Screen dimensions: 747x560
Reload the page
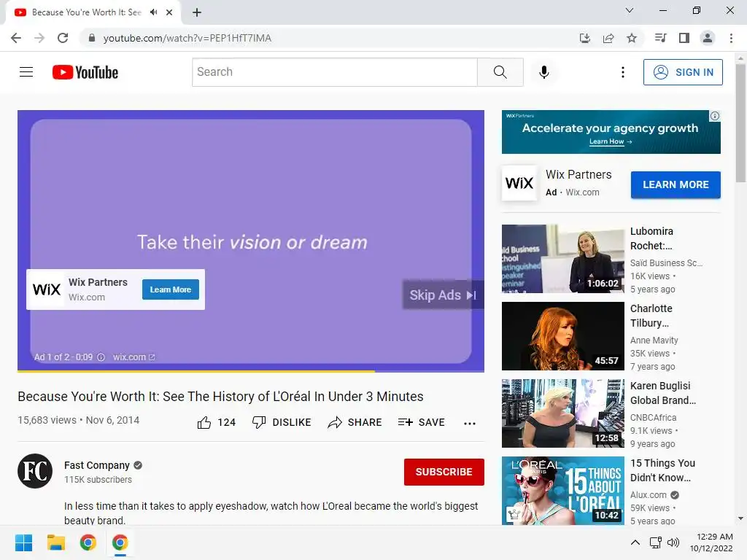[x=63, y=38]
